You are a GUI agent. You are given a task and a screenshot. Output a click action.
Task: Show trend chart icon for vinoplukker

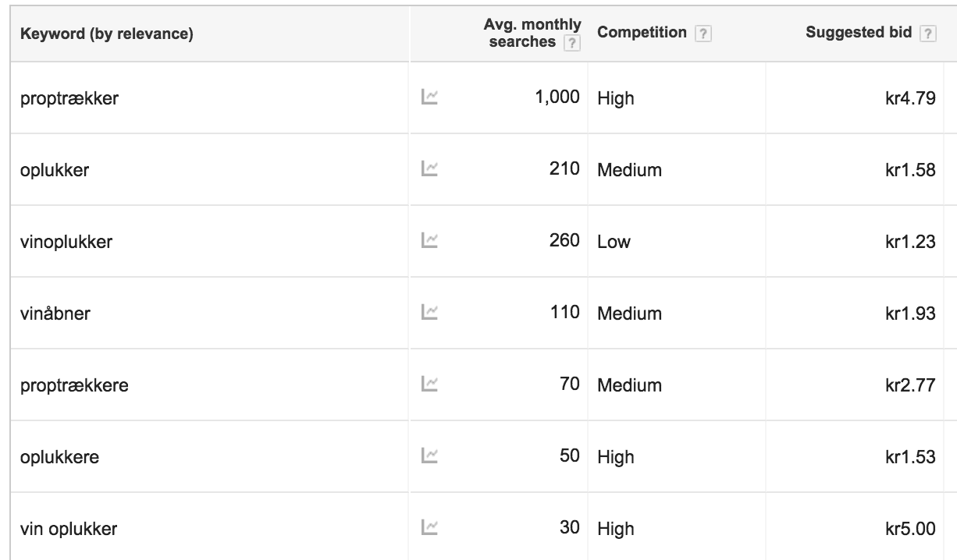coord(428,241)
